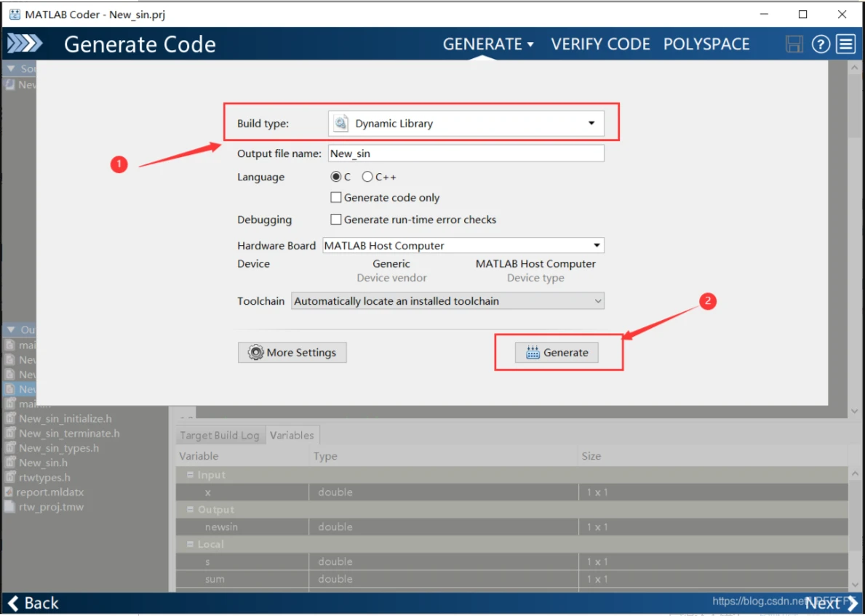865x616 pixels.
Task: Click file icon next to New_sin.h
Action: tap(10, 463)
